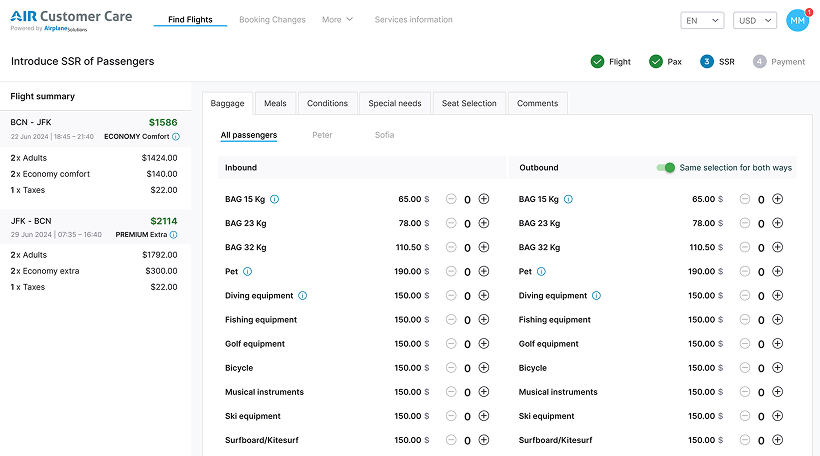Open Services information link
Screen dimensions: 820x456
(x=413, y=20)
